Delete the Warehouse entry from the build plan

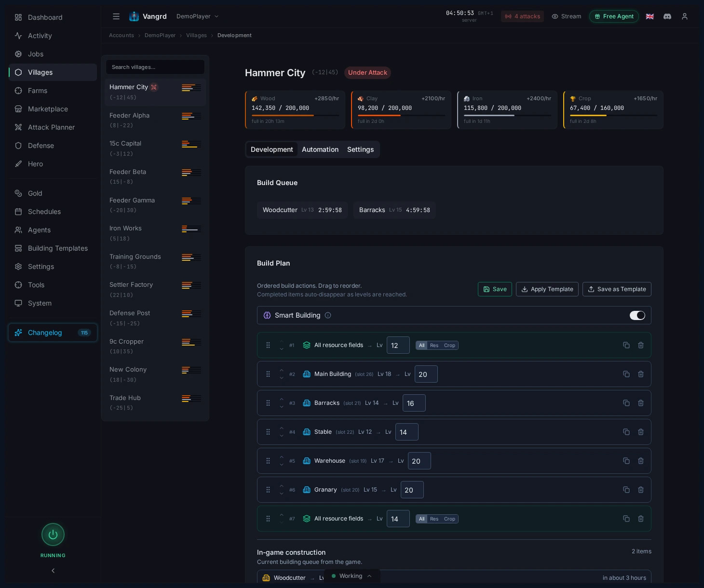641,461
